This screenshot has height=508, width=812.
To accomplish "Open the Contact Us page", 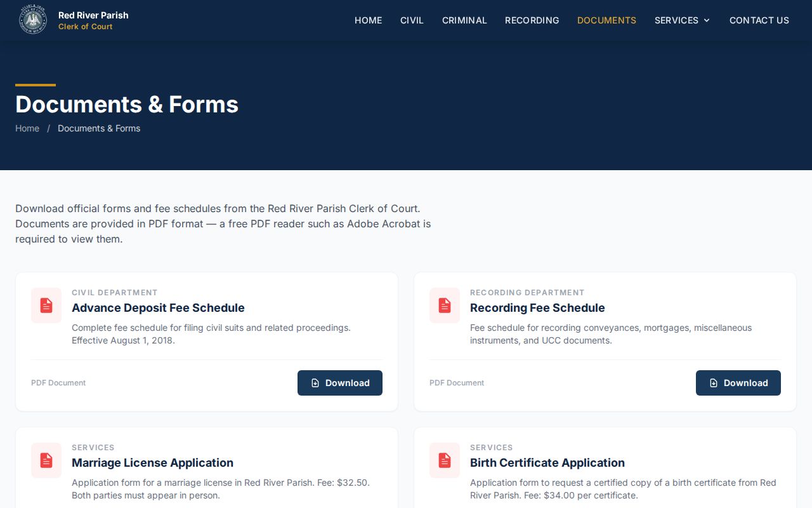I will tap(759, 20).
